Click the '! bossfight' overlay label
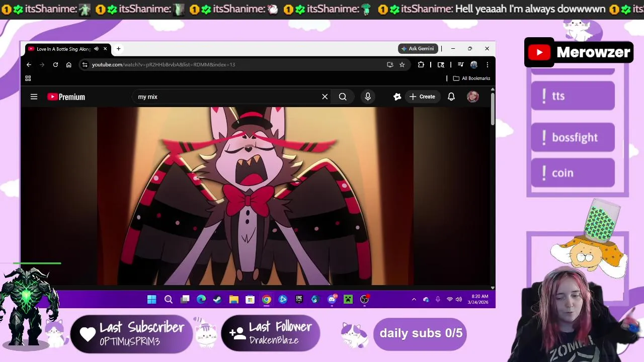Image resolution: width=644 pixels, height=362 pixels. [573, 137]
